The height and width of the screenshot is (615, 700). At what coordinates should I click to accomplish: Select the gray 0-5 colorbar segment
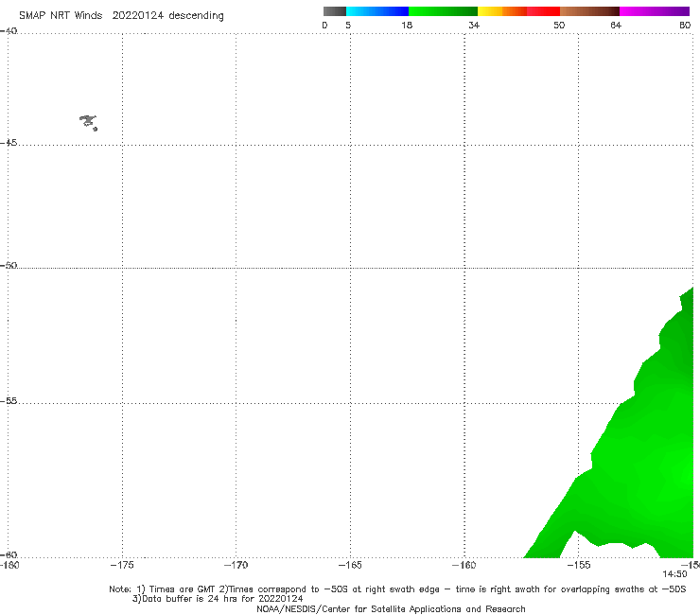click(x=335, y=11)
